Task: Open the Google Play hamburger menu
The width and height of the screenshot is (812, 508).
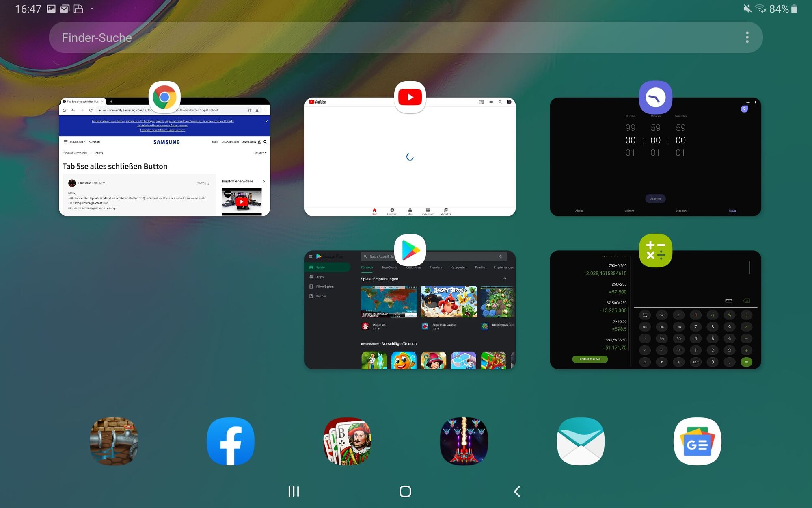Action: [311, 256]
